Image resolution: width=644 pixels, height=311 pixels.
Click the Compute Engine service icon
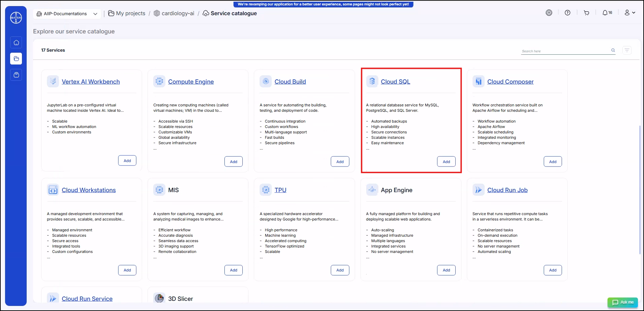pyautogui.click(x=159, y=81)
